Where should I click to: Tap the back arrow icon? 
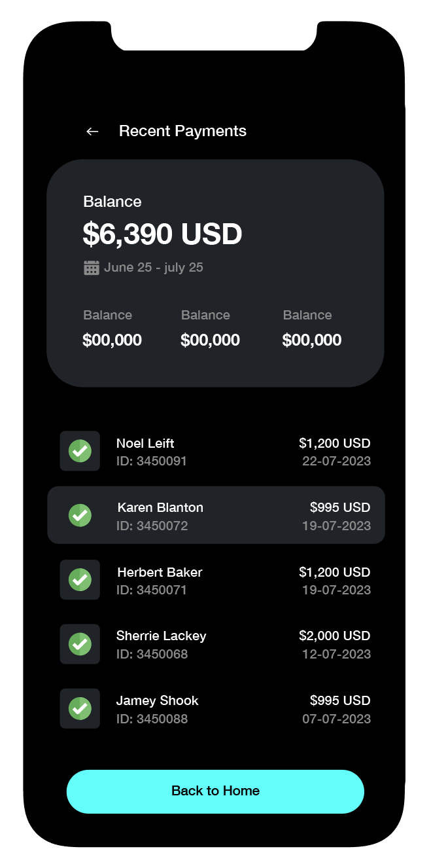tap(92, 132)
